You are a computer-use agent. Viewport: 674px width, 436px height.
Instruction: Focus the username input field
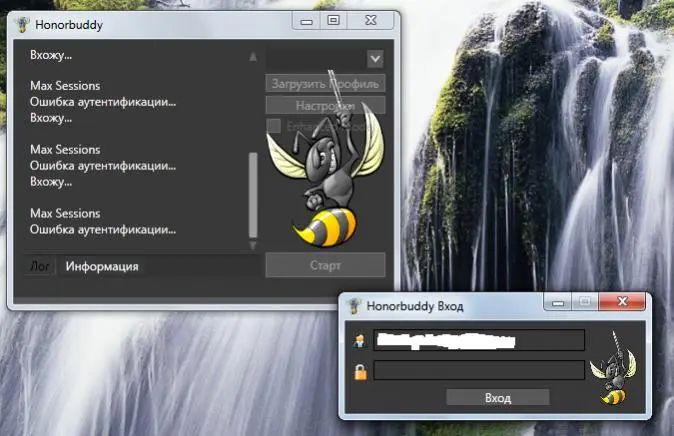pyautogui.click(x=478, y=341)
